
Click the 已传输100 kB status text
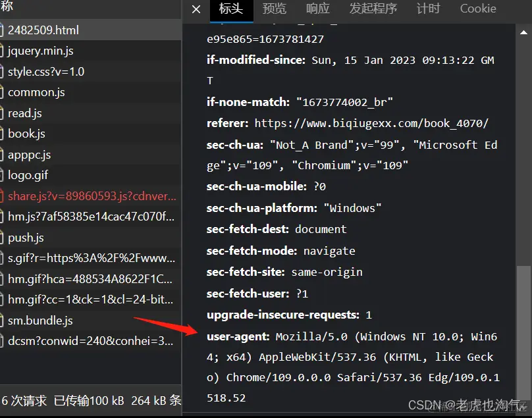[88, 401]
